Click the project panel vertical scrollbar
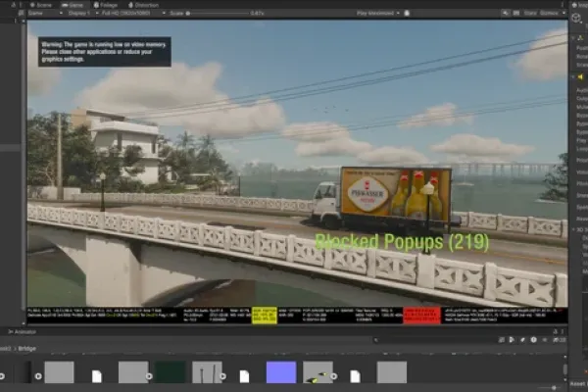The height and width of the screenshot is (392, 588). pyautogui.click(x=565, y=369)
